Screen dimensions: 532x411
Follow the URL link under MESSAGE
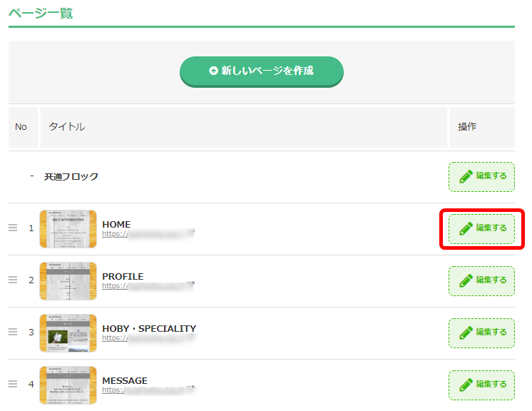coord(149,390)
